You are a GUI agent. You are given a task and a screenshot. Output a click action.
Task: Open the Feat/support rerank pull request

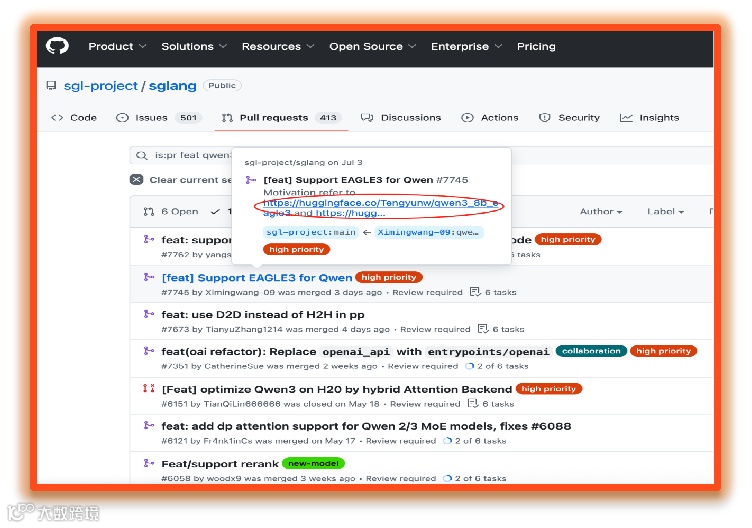[220, 464]
